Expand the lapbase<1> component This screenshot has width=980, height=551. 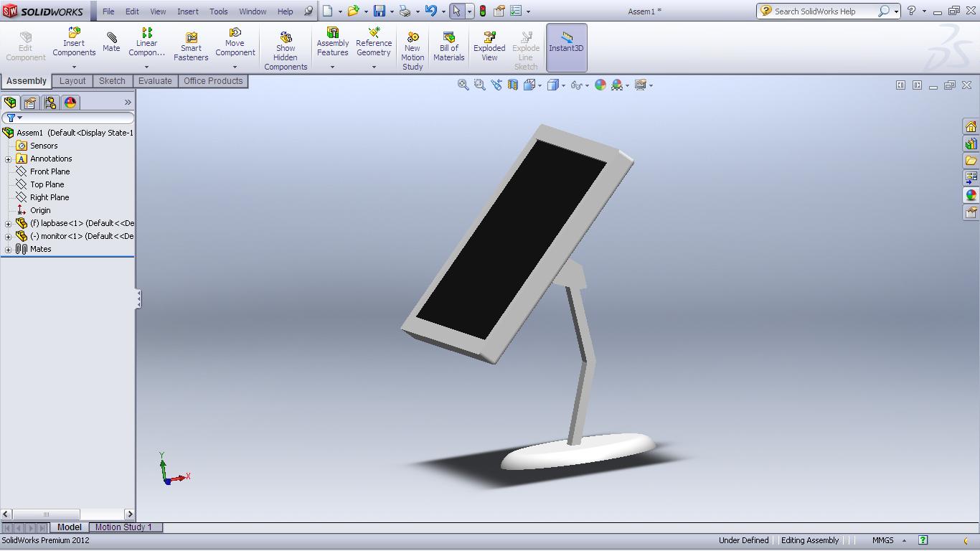(x=8, y=223)
